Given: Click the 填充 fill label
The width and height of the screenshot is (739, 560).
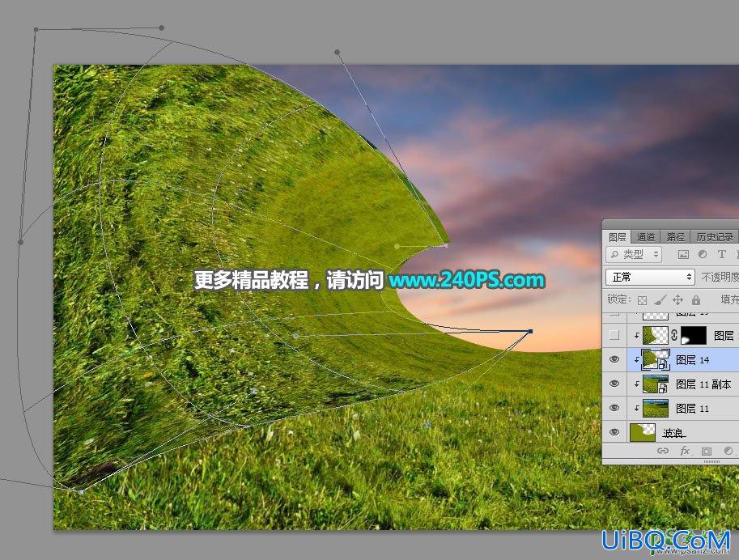Looking at the screenshot, I should tap(729, 299).
